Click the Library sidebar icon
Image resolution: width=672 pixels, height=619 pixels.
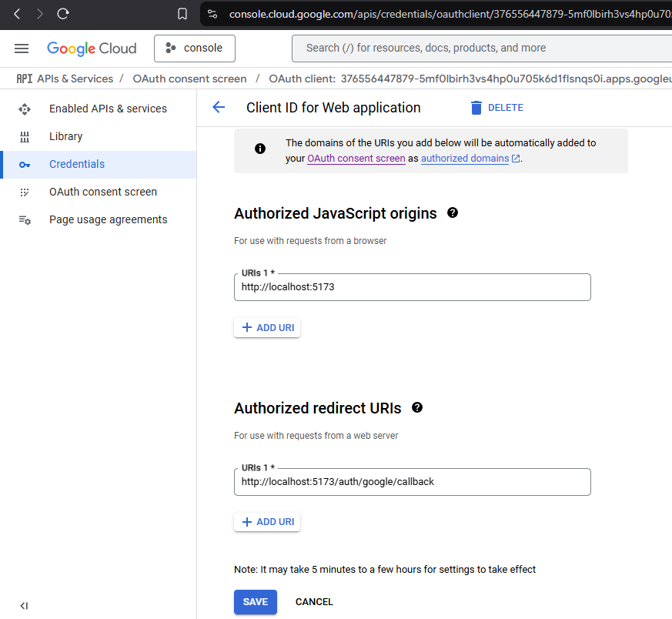point(25,137)
